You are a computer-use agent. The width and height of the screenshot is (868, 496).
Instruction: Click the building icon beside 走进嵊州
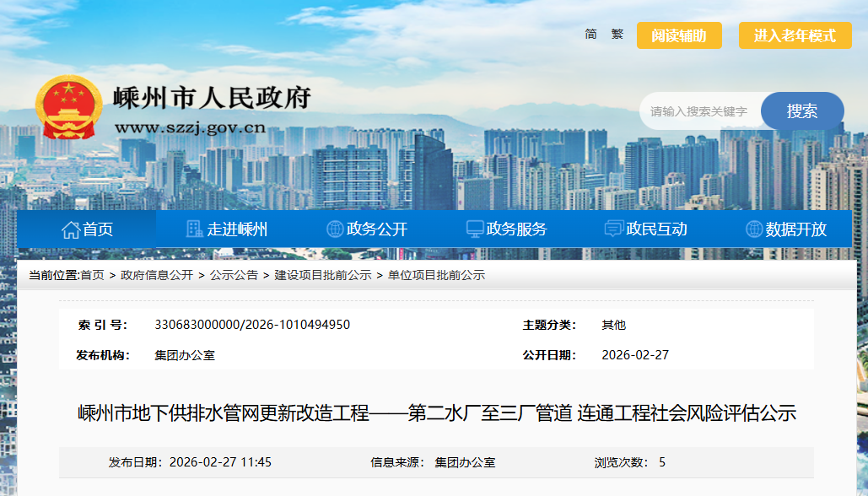(x=194, y=229)
